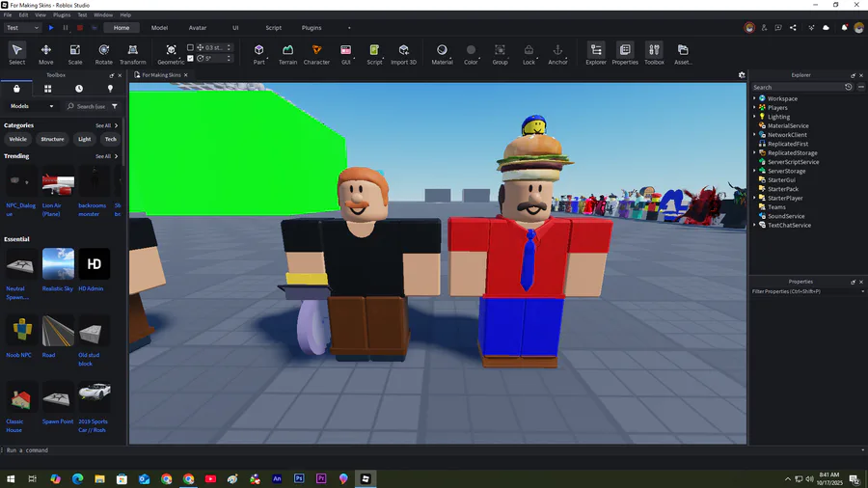Click the Filter Properties field

[805, 291]
